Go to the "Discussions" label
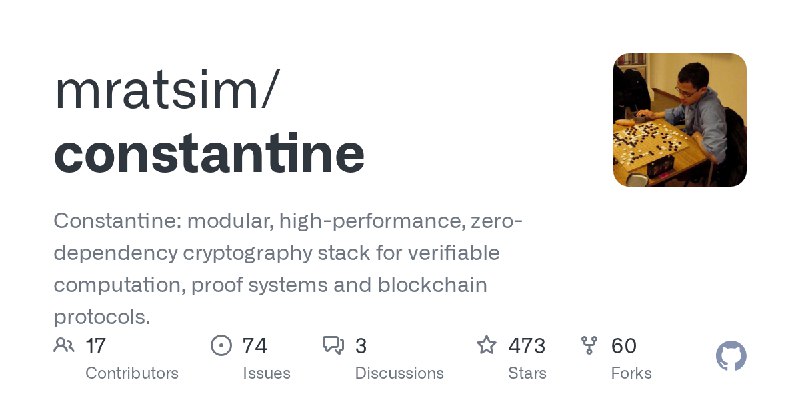 [399, 373]
